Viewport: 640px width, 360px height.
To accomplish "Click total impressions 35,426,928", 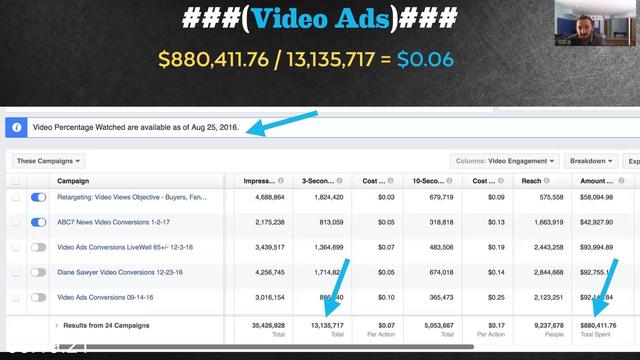I will tap(268, 325).
